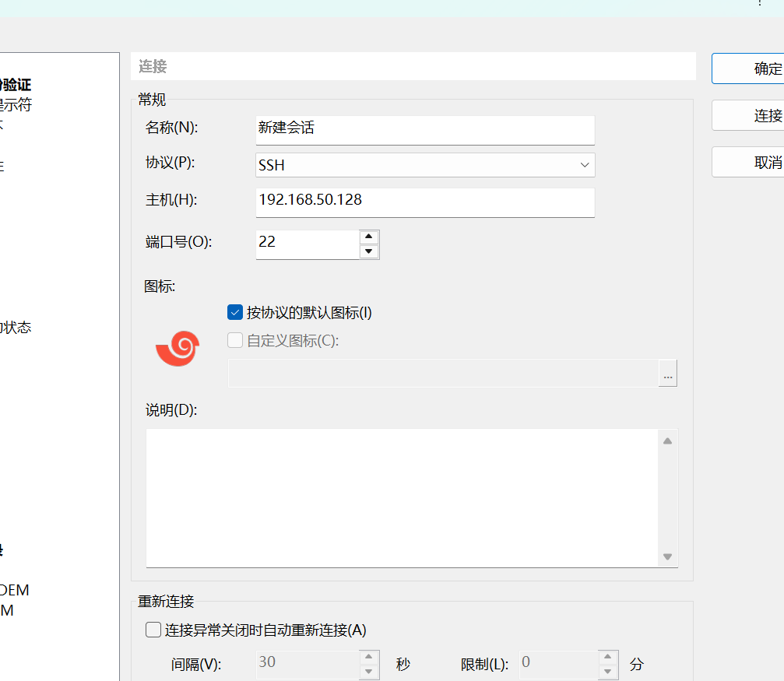Click the 主机 input showing 192.168.50.128
The image size is (784, 681).
[424, 202]
